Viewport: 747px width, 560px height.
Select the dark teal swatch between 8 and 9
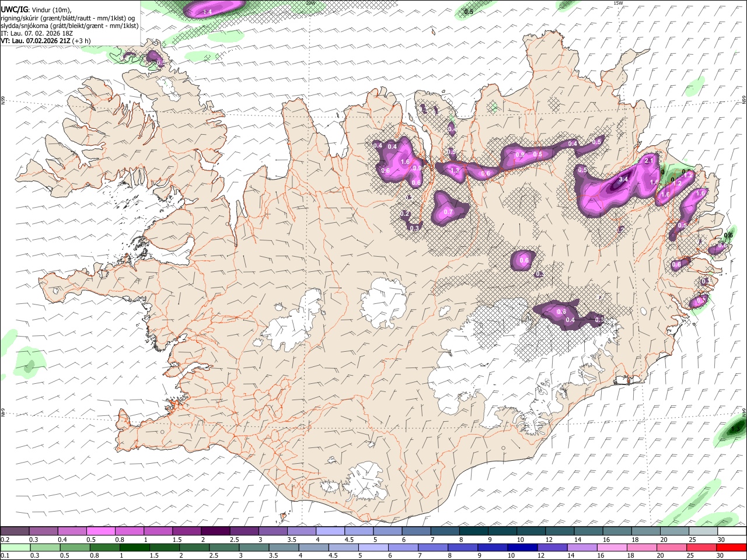(x=474, y=531)
